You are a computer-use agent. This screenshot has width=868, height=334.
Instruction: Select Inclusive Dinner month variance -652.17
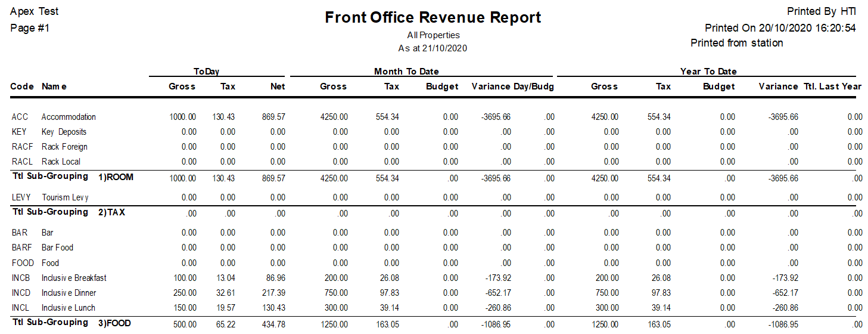point(499,293)
